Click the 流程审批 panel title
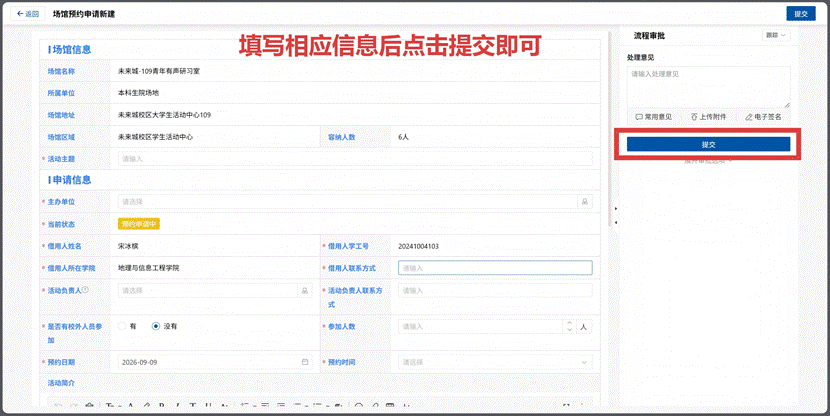The image size is (830, 416). point(649,35)
